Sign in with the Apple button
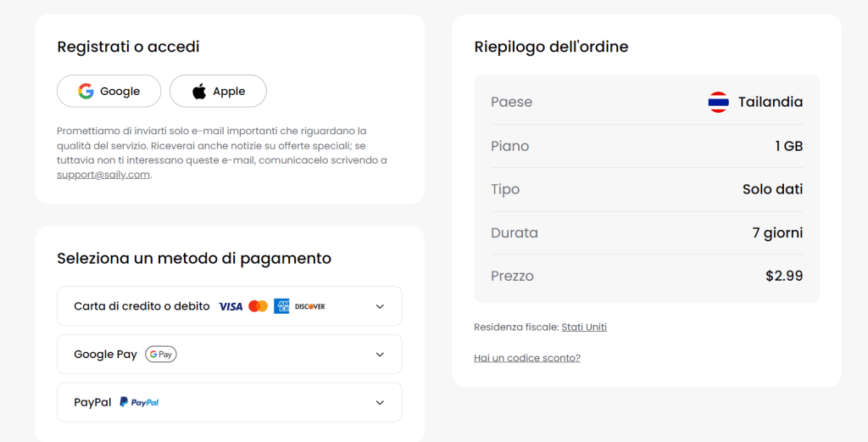 (218, 92)
